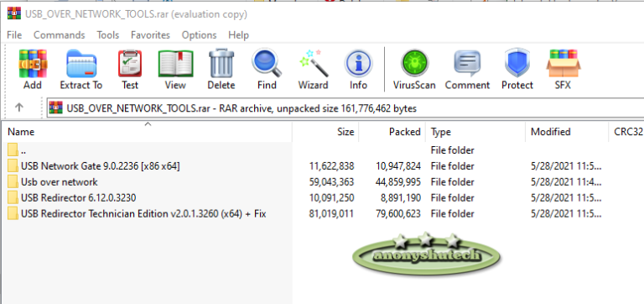The width and height of the screenshot is (644, 304).
Task: Start VirusScan green bug icon
Action: tap(414, 63)
